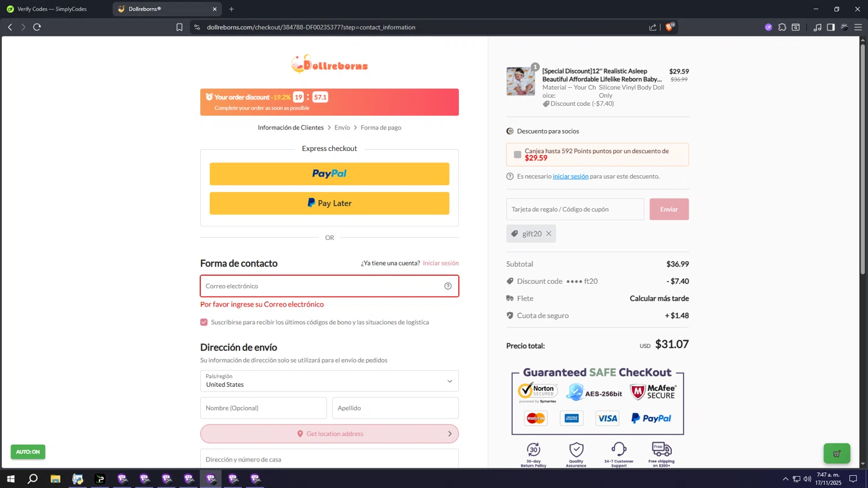
Task: Click the help icon in email field
Action: coord(448,286)
